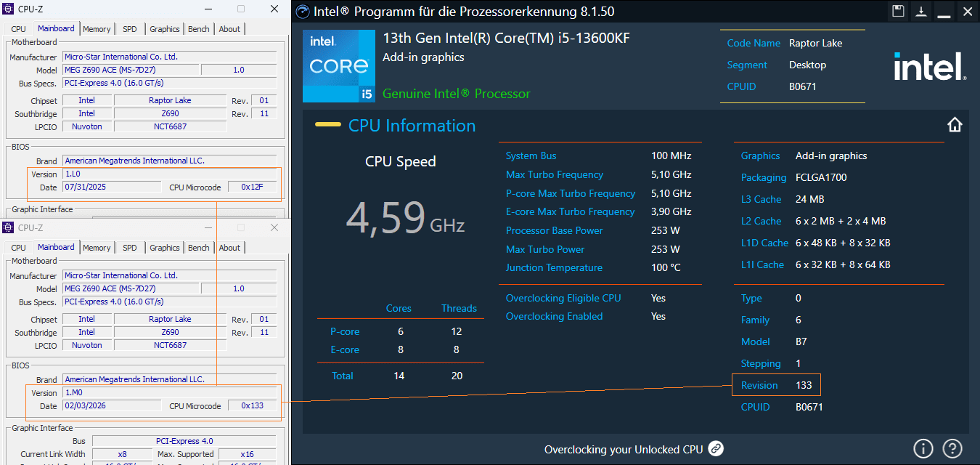Screen dimensions: 980x465
Task: Click the Overclocking your Unlocked CPU text
Action: 624,449
